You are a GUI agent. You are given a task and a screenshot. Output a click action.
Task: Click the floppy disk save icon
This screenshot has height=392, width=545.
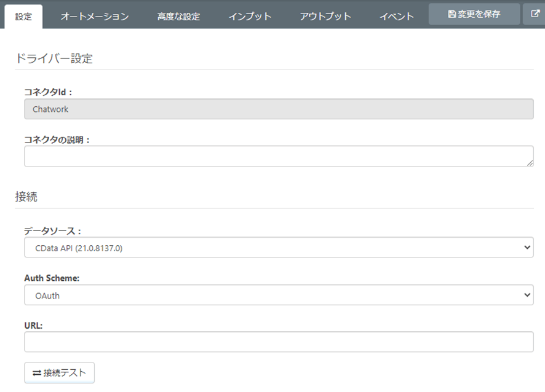452,14
